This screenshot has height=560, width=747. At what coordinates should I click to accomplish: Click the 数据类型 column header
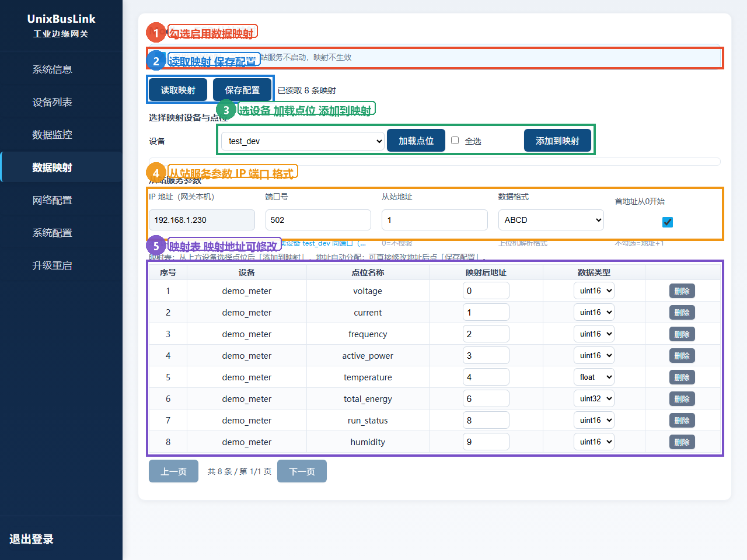[594, 272]
